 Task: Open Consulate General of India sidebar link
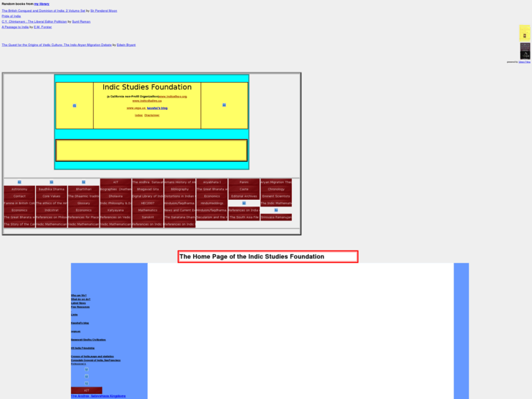coord(96,360)
